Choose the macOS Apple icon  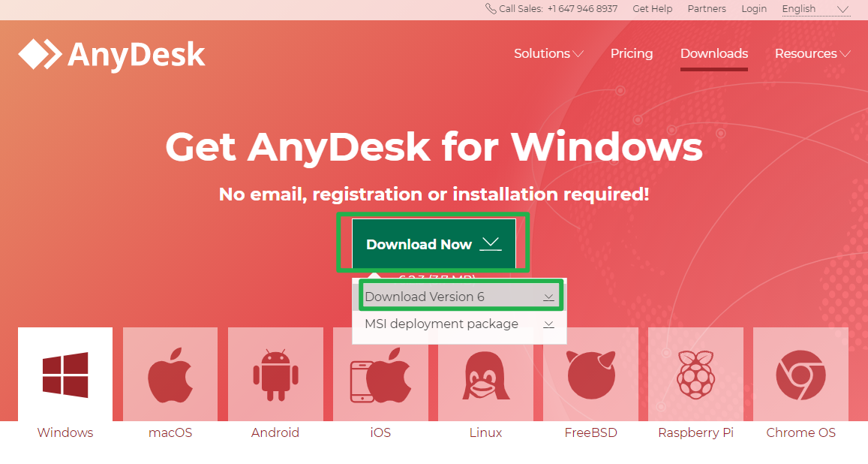[x=170, y=375]
